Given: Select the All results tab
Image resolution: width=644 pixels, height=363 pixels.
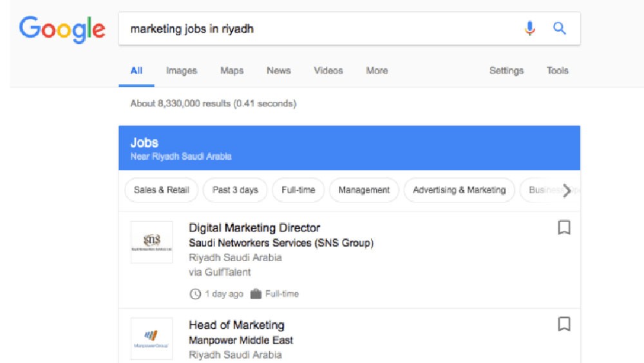Looking at the screenshot, I should tap(137, 71).
